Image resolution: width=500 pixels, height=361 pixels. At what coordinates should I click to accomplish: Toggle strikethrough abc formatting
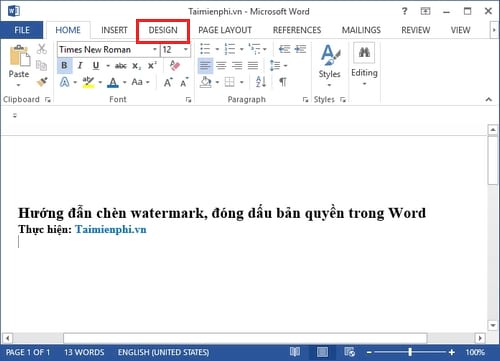[121, 66]
